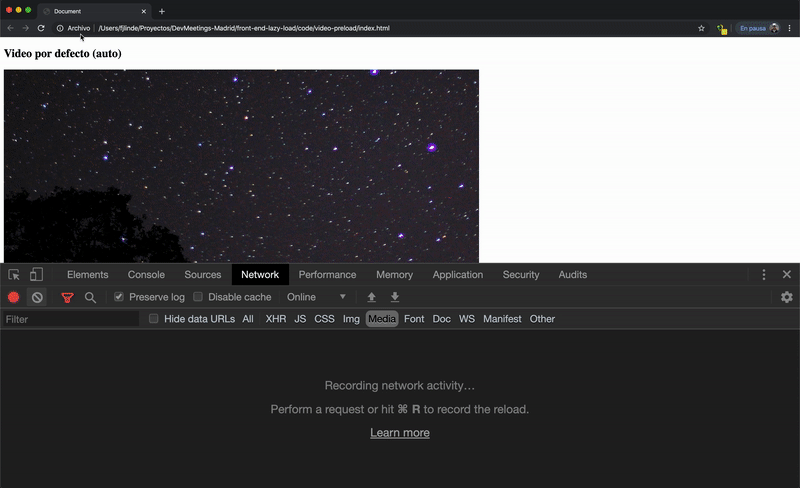Filter requests by Img
Screen dimensions: 800x488
(351, 319)
